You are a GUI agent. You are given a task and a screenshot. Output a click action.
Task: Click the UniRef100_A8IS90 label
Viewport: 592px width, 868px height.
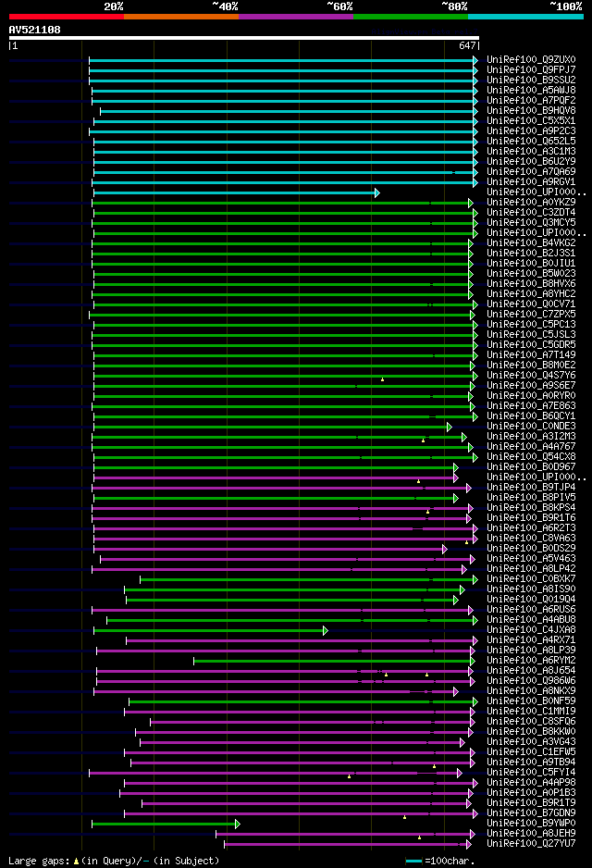531,589
